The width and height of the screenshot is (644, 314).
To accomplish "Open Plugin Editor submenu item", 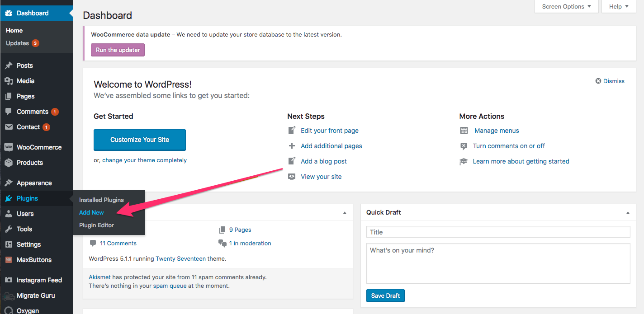I will [x=96, y=225].
